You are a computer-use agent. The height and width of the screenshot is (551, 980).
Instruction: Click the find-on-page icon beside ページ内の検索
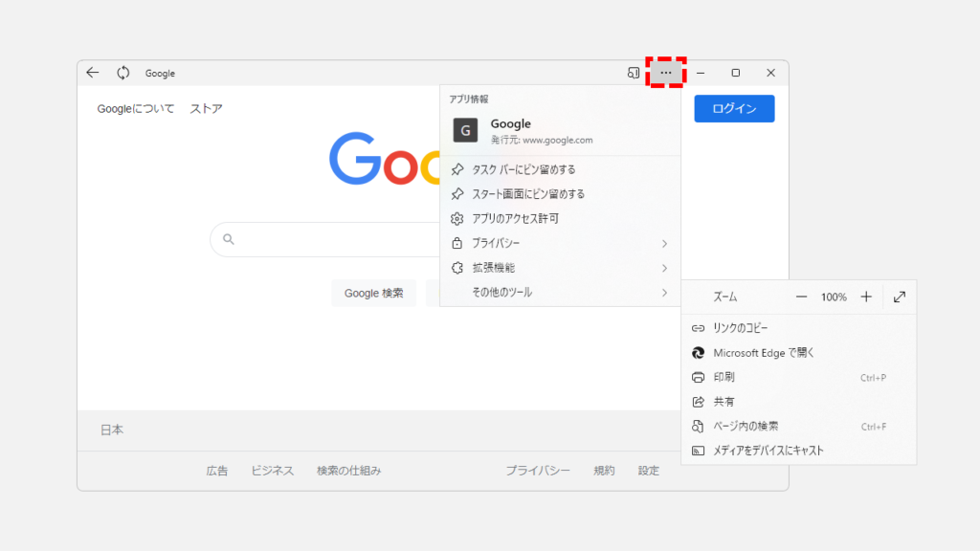[x=698, y=426]
